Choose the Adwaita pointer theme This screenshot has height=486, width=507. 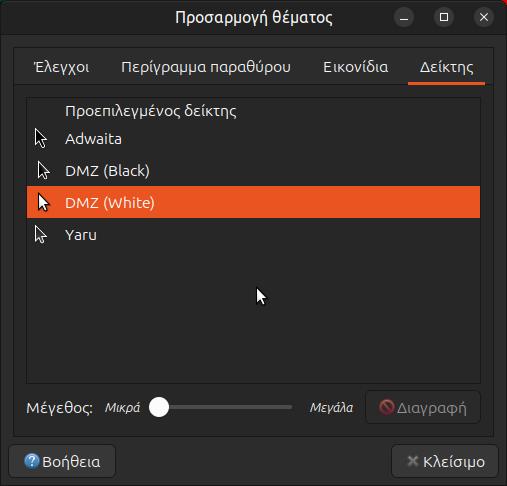click(x=253, y=138)
